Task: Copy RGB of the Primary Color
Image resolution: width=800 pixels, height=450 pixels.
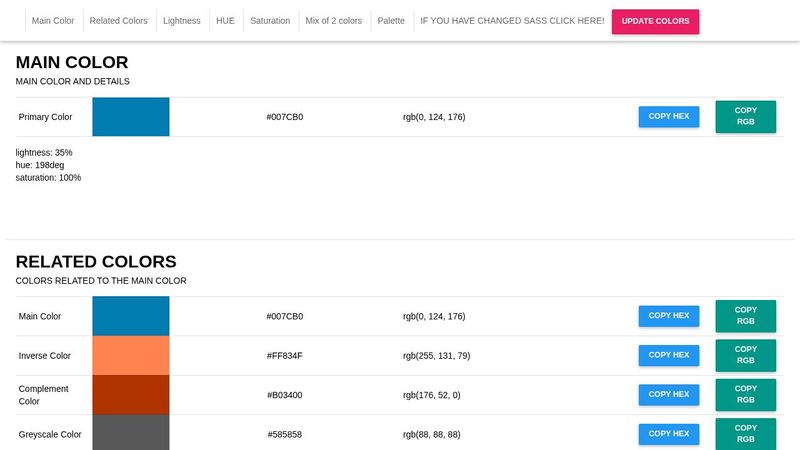Action: (x=745, y=117)
